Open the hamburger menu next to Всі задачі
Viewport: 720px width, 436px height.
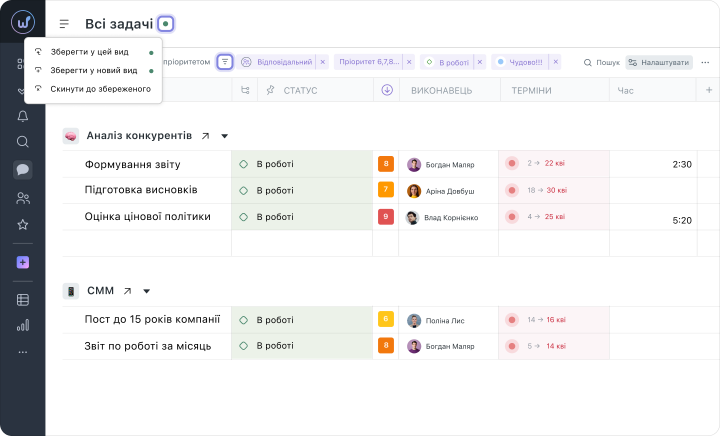tap(64, 23)
